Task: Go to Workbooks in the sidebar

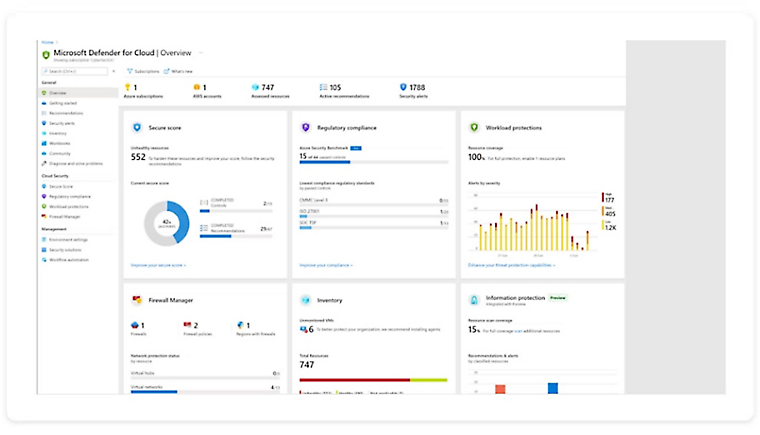Action: pos(59,143)
